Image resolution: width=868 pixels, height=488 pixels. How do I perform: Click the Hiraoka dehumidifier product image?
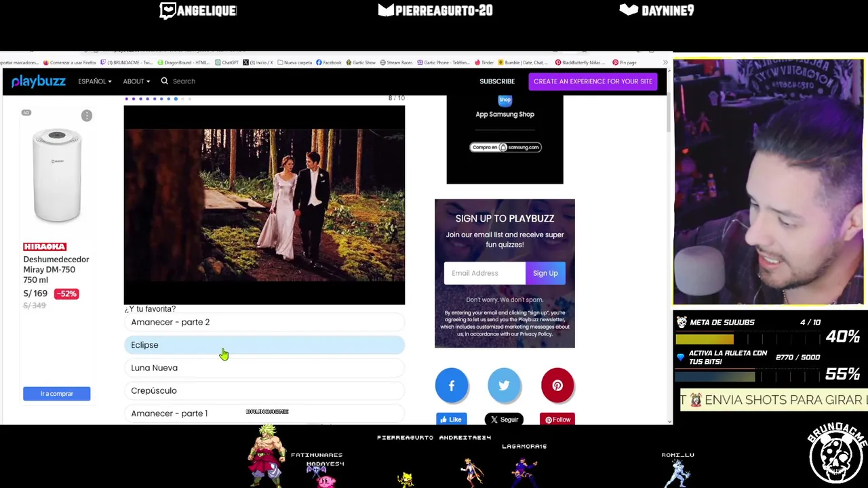click(x=57, y=176)
